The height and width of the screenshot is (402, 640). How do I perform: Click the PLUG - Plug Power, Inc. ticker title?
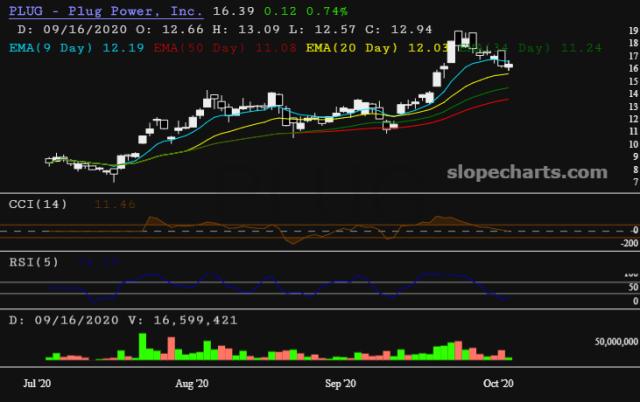click(105, 11)
